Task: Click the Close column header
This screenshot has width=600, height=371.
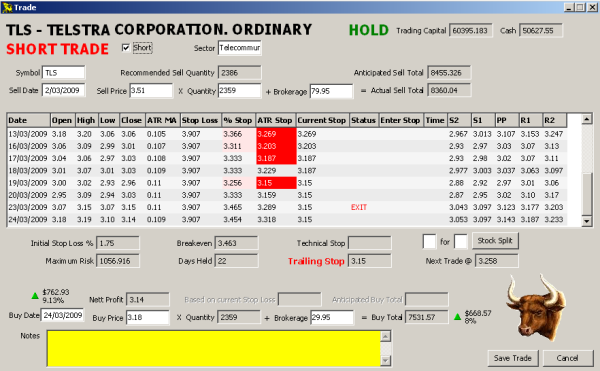Action: tap(132, 120)
